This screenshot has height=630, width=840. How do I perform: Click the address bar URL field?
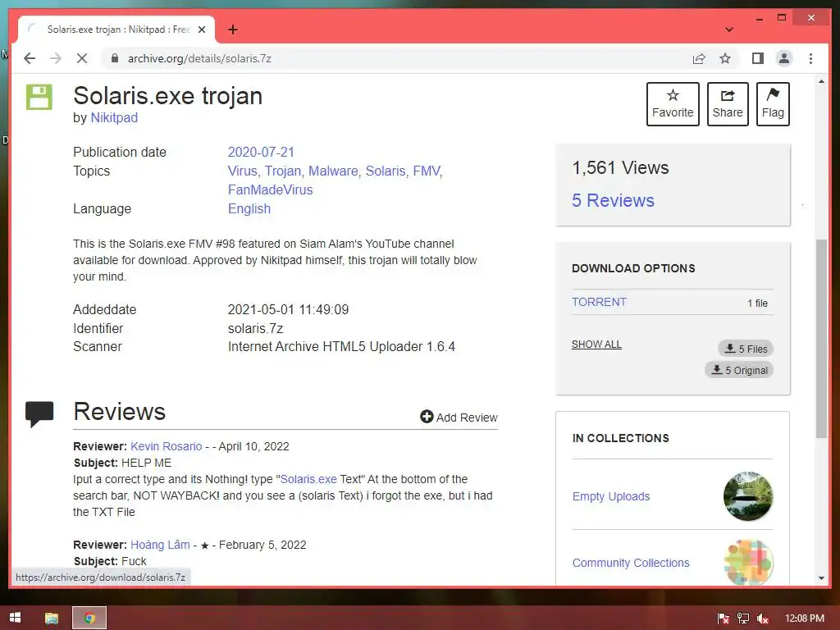click(396, 58)
